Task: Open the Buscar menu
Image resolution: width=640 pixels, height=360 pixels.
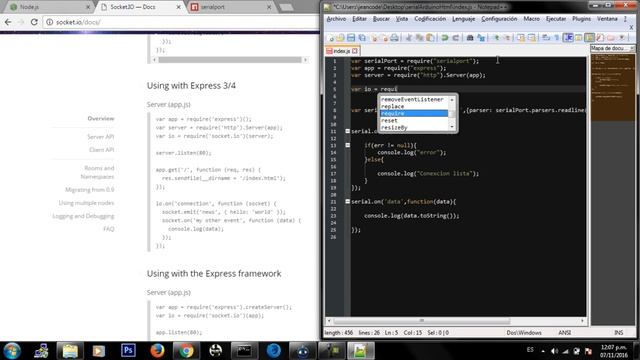Action: coord(381,19)
